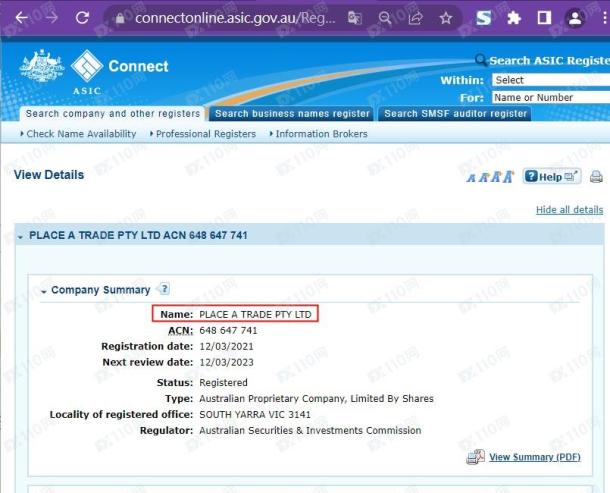Click the Company Summary help question icon
The width and height of the screenshot is (610, 493).
tap(165, 289)
